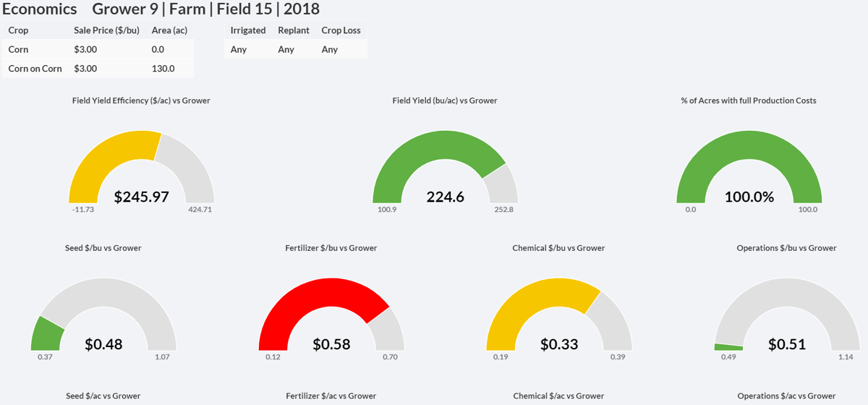
Task: Click the 'Crop' column header
Action: (x=18, y=30)
